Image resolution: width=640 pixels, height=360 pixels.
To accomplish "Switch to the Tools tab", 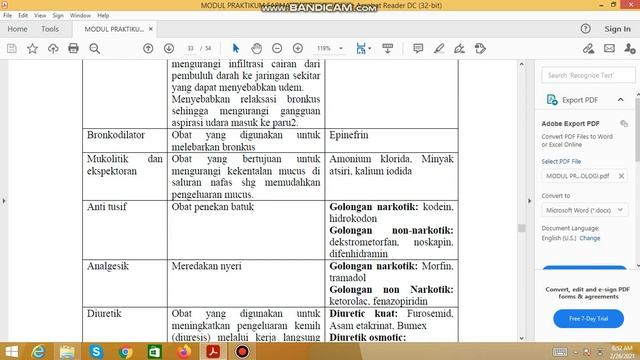I will [x=50, y=29].
